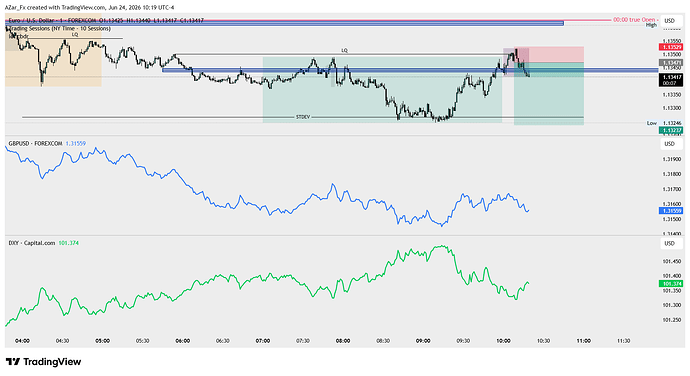Click the Low session label
The image size is (690, 376).
tap(652, 123)
